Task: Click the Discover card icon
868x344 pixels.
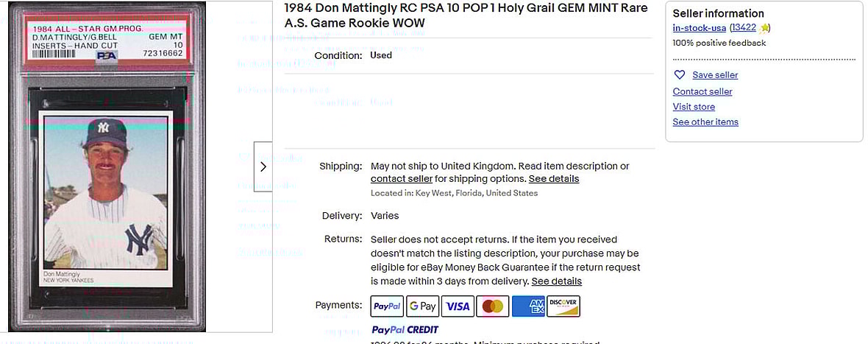Action: (x=563, y=306)
